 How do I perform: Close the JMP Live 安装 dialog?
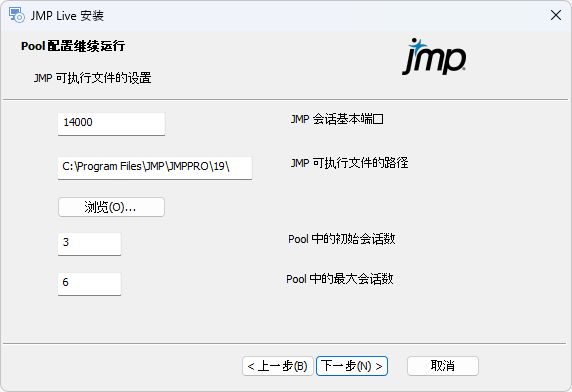point(556,15)
